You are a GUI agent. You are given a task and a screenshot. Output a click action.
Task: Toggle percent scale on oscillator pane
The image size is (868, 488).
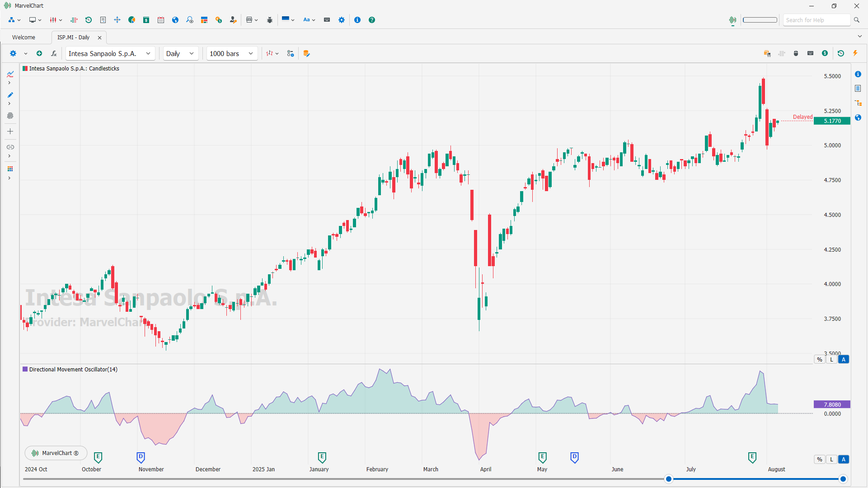click(x=820, y=460)
